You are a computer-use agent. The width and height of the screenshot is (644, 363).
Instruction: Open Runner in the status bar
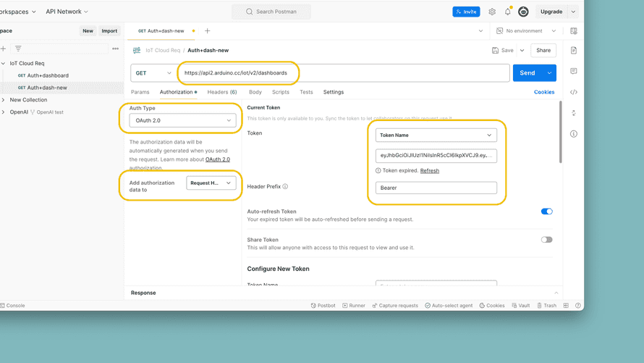pos(354,306)
